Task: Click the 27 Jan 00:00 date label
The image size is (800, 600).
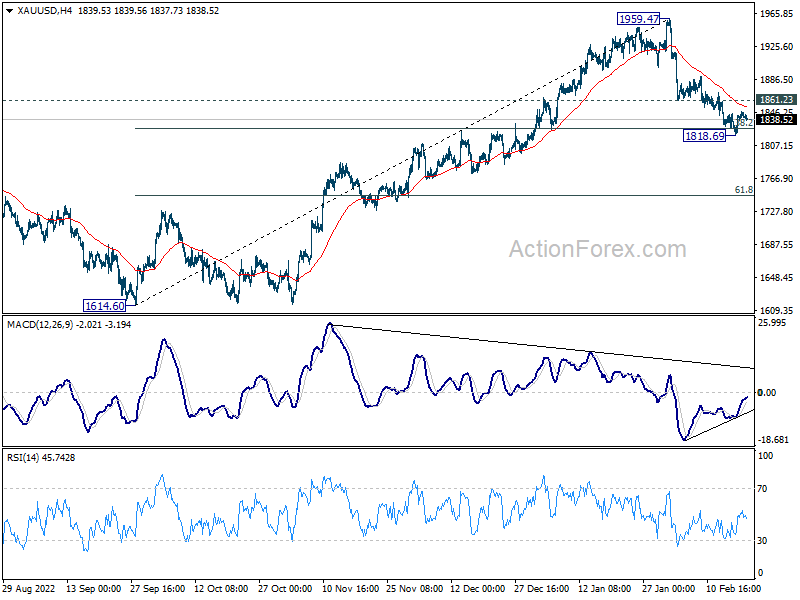Action: [669, 589]
